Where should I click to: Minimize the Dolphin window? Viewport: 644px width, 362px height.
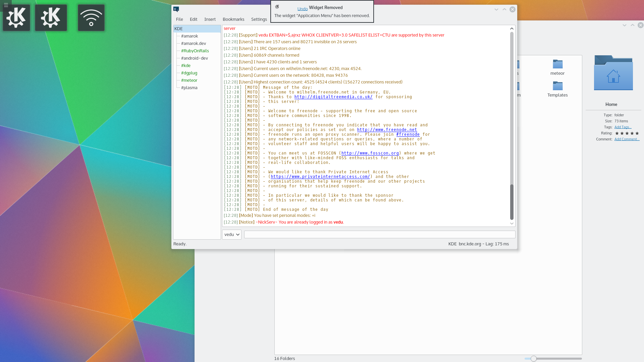[x=625, y=25]
